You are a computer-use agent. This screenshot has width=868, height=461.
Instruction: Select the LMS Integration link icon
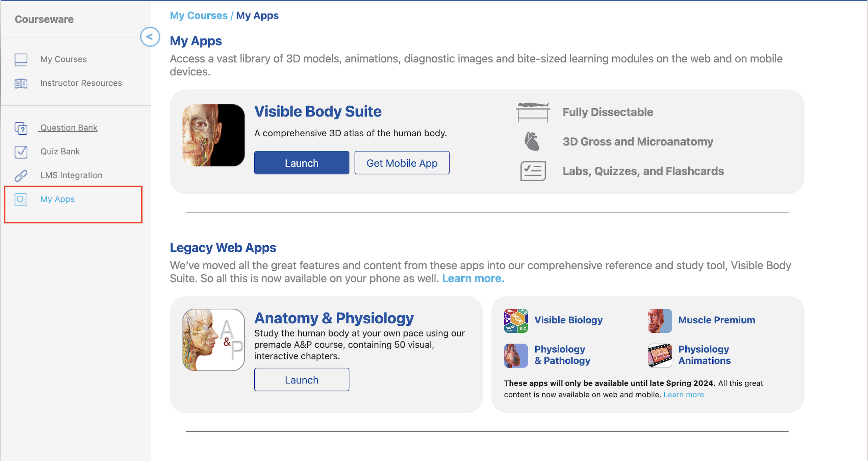[x=21, y=175]
